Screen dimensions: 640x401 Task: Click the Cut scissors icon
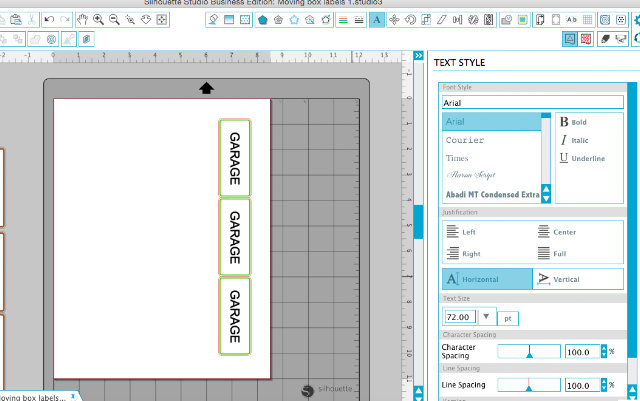31,20
